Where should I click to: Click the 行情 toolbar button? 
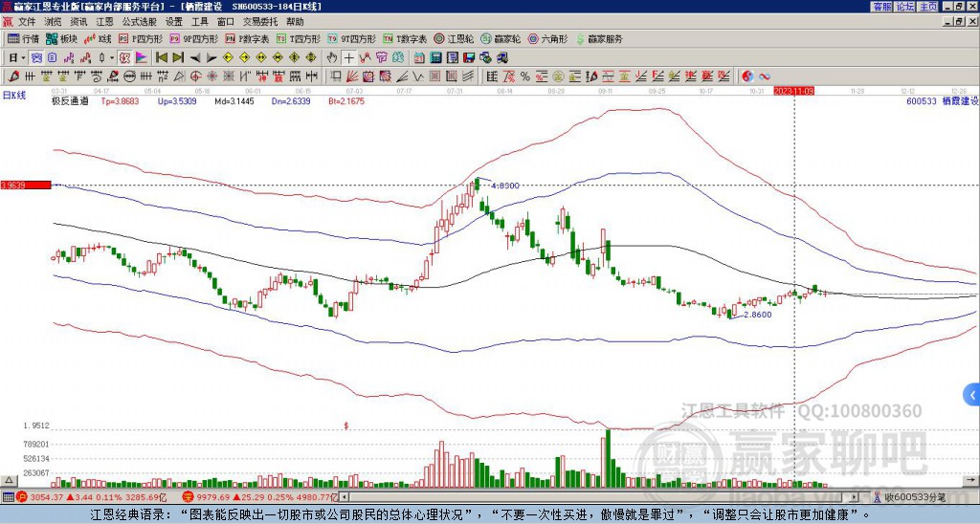[x=23, y=38]
